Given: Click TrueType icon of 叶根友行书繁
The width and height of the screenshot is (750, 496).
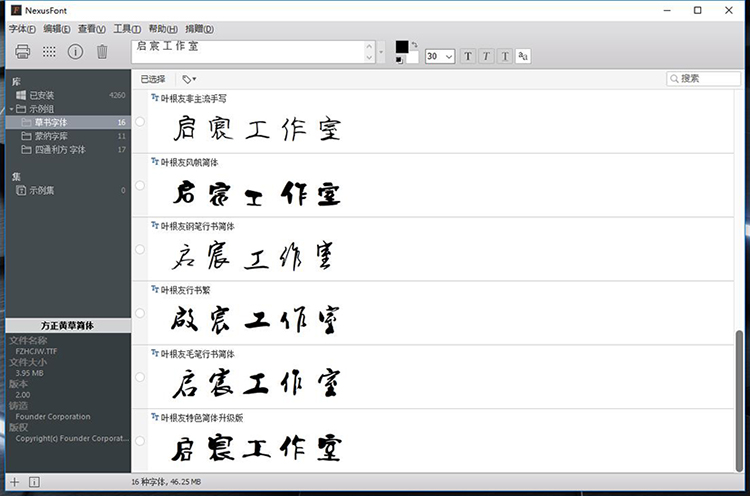Looking at the screenshot, I should pyautogui.click(x=154, y=289).
